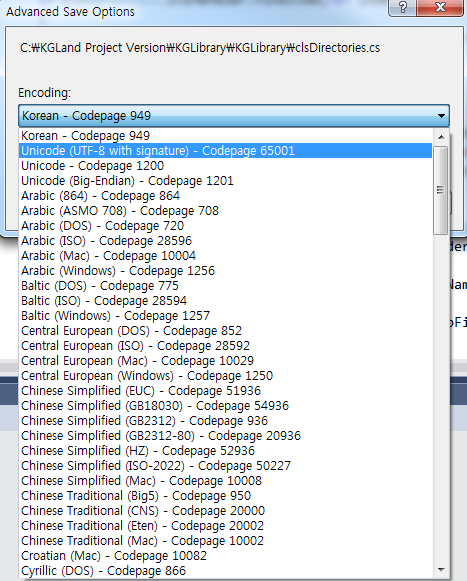Pick Chinese Traditional (Mac) - Codepage 10002
The image size is (467, 581).
[x=225, y=541]
